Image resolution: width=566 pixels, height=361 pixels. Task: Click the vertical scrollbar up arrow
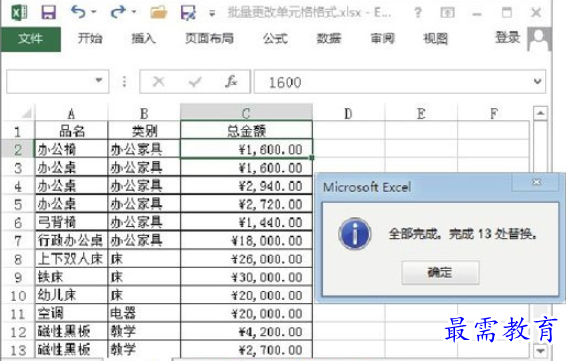(x=540, y=113)
